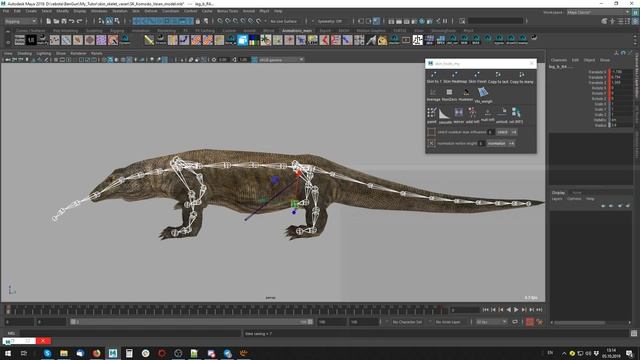This screenshot has width=640, height=360.
Task: Click the NonZero icon in skin tools
Action: click(449, 92)
